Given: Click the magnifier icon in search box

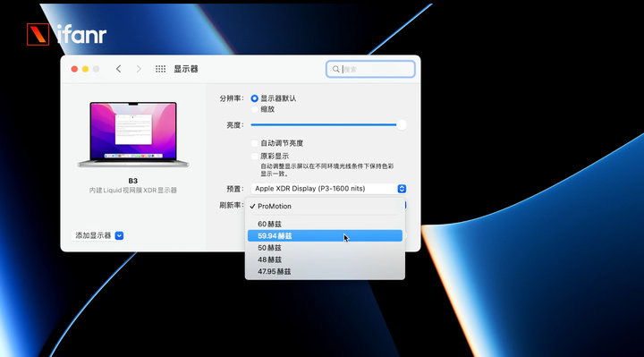Looking at the screenshot, I should (x=336, y=69).
